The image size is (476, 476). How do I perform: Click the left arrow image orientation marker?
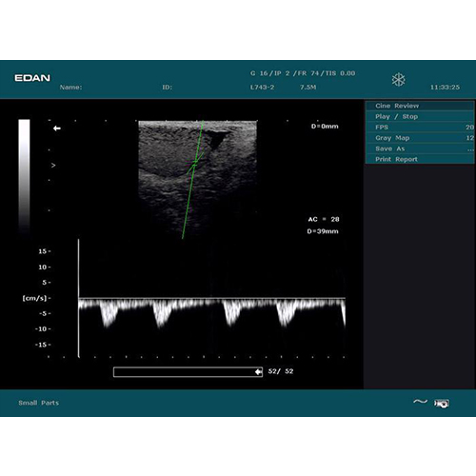tap(57, 129)
